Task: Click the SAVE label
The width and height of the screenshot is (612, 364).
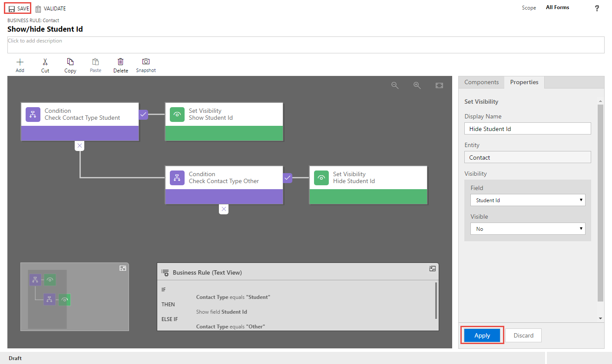Action: tap(23, 9)
